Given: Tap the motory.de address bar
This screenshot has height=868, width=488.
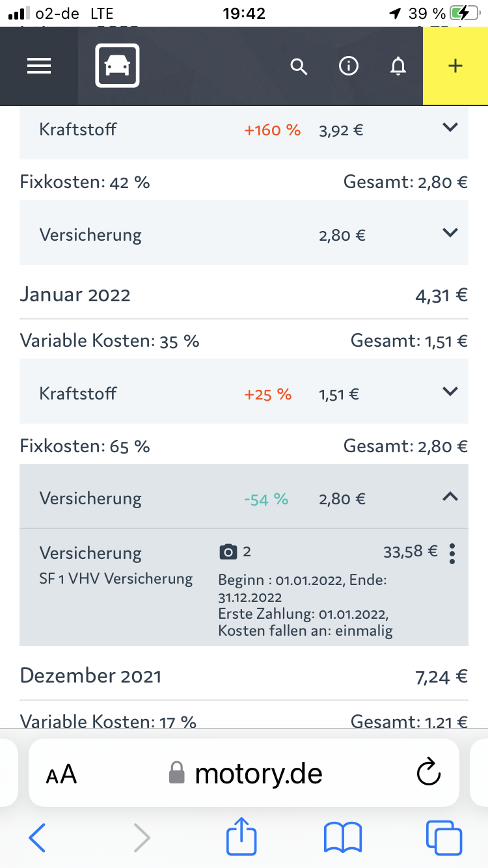Looking at the screenshot, I should (x=247, y=773).
